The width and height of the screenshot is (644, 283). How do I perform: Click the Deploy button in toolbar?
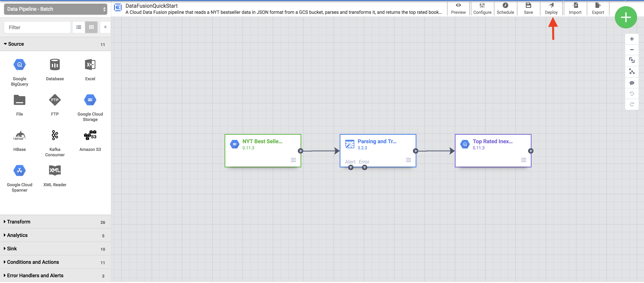551,8
